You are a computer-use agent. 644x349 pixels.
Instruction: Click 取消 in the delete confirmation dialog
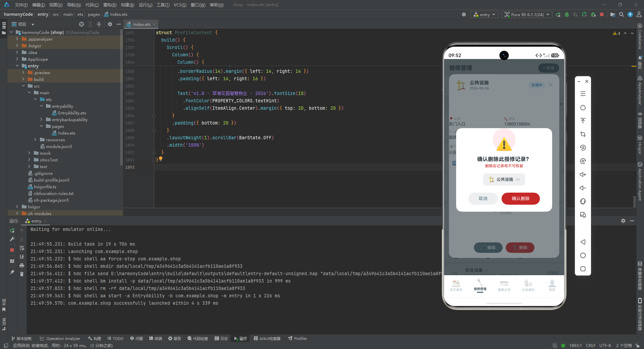(483, 198)
